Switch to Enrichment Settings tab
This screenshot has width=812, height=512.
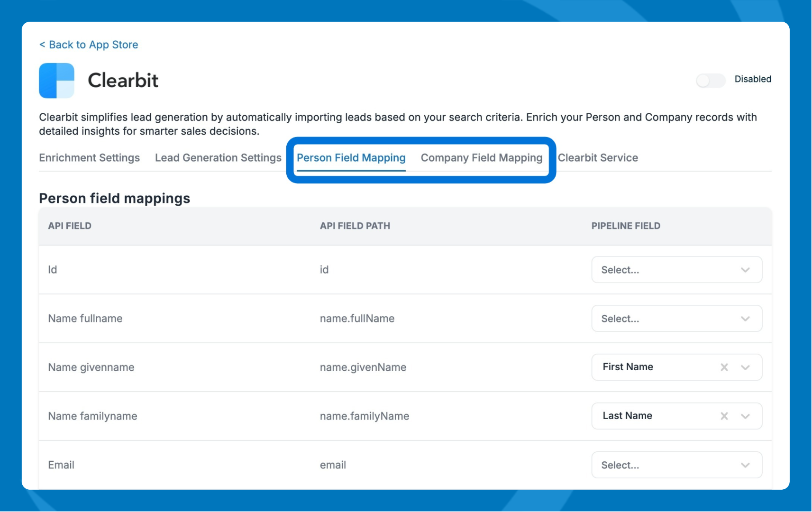pos(89,158)
